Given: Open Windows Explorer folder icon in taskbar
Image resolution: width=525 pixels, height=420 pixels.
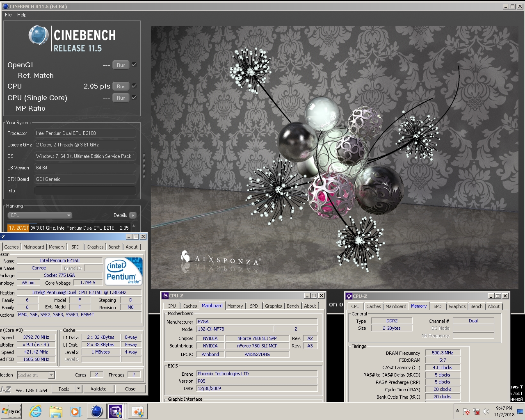Looking at the screenshot, I should point(55,411).
